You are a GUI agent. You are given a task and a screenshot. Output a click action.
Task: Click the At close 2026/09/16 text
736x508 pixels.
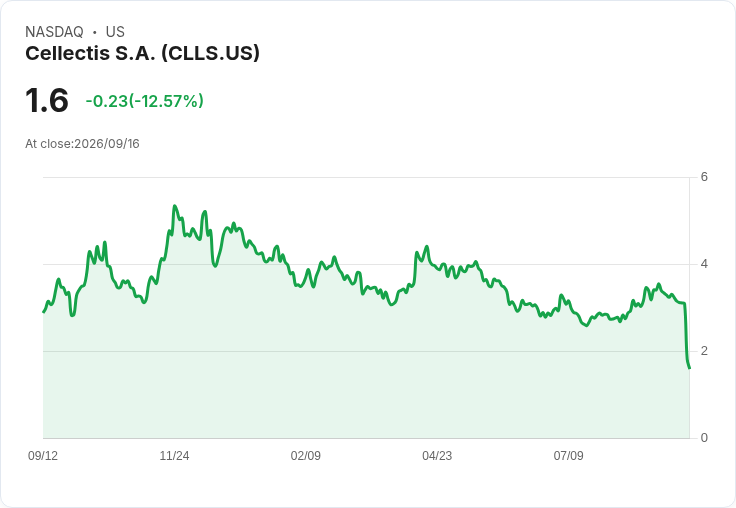82,144
